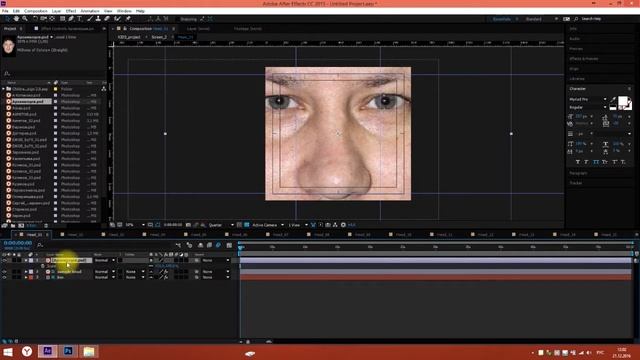Open the Paragraph panel header
640x360 pixels.
[x=578, y=173]
